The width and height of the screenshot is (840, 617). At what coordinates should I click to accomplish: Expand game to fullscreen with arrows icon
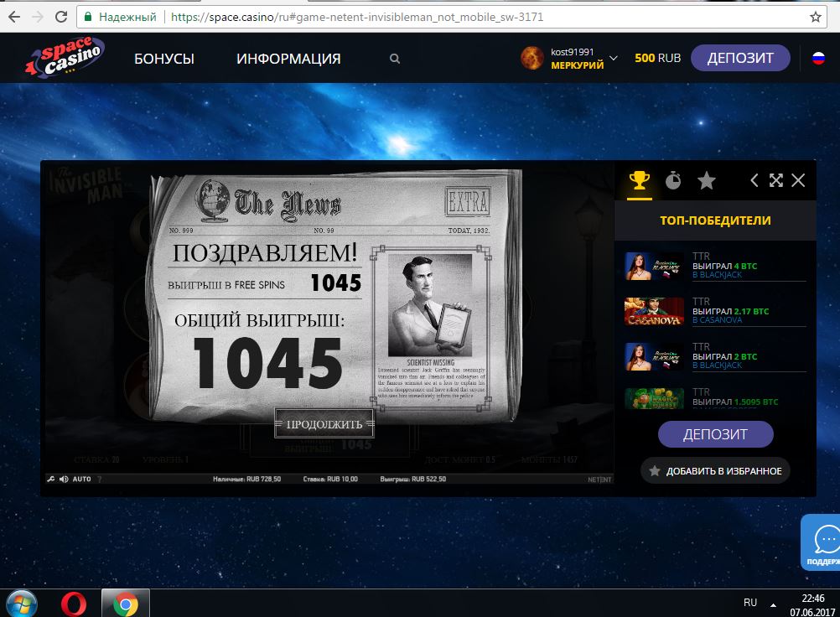coord(776,180)
